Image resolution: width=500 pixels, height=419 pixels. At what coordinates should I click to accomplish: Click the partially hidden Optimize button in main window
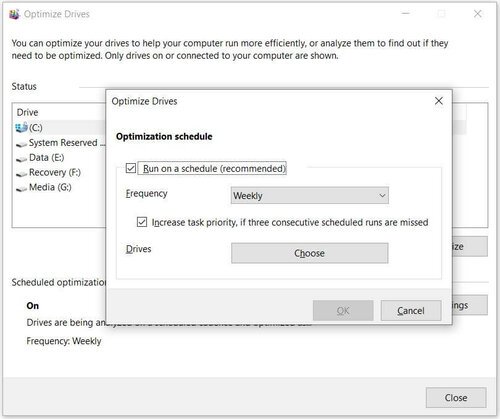pyautogui.click(x=470, y=247)
